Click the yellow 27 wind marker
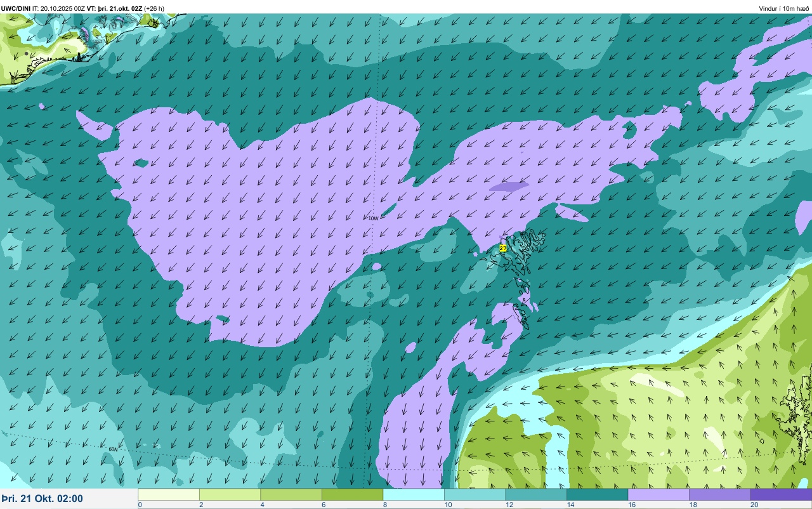This screenshot has width=812, height=509. [x=503, y=249]
